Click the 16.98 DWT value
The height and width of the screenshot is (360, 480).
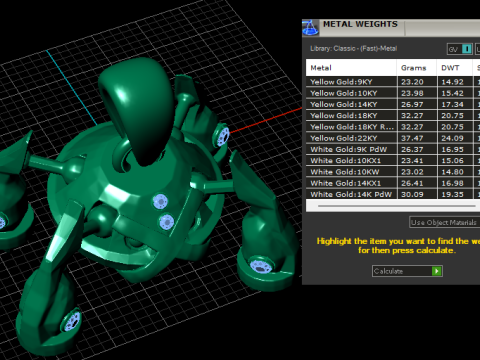pos(452,183)
